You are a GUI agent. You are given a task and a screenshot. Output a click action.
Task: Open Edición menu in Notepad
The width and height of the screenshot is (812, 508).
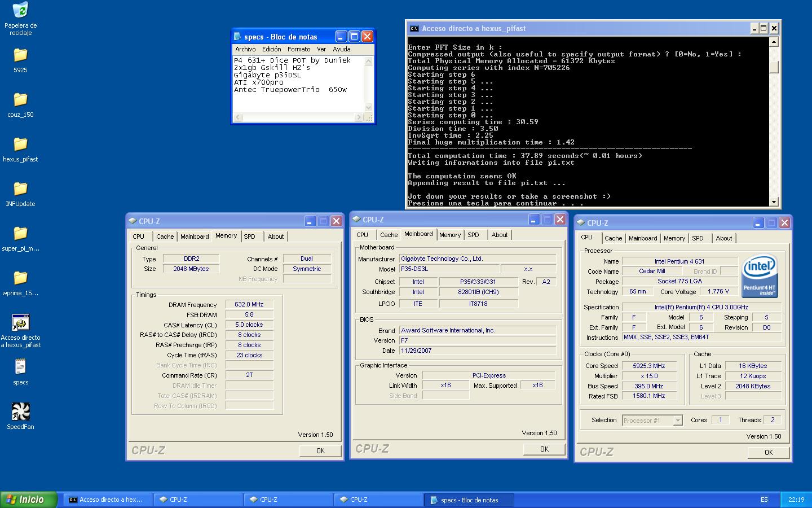pyautogui.click(x=271, y=49)
